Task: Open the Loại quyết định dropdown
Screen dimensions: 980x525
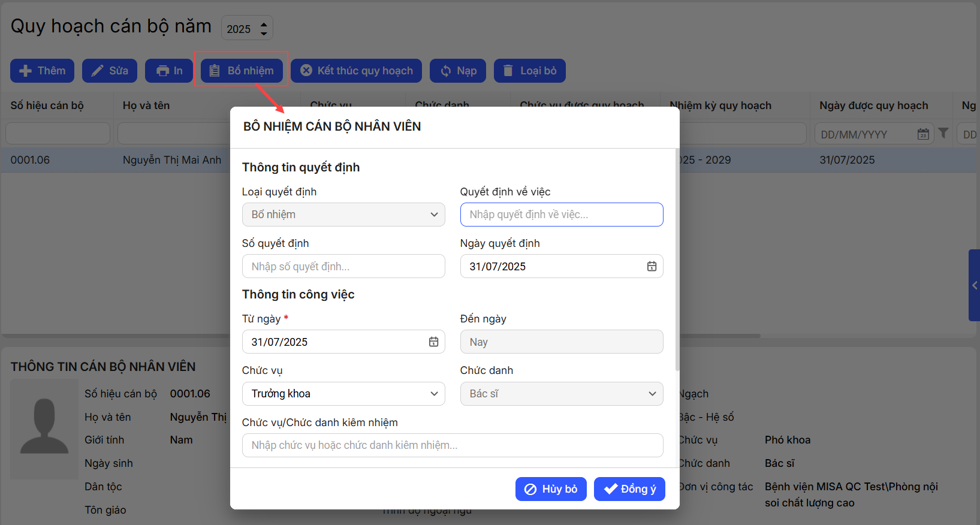Action: coord(343,215)
